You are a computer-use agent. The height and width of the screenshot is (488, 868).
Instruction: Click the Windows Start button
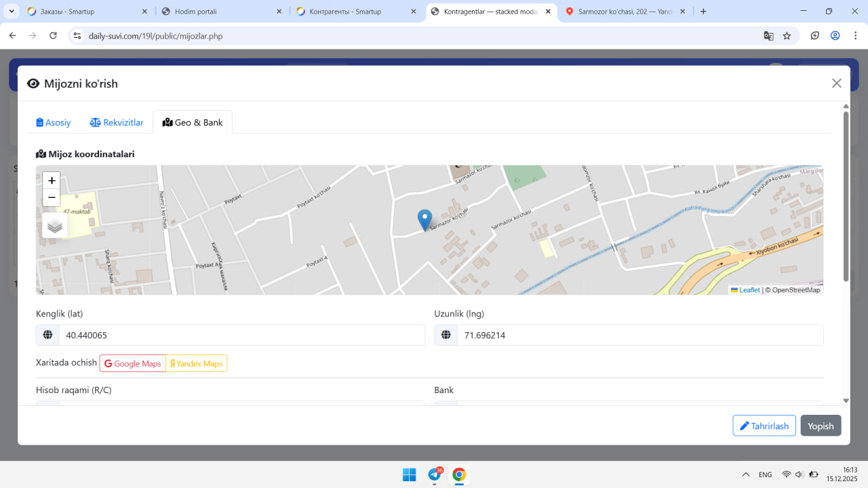pyautogui.click(x=410, y=474)
